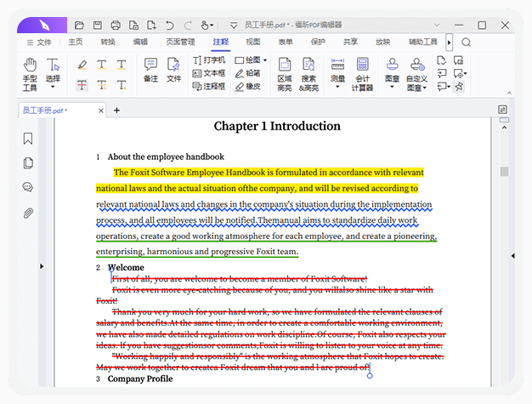Screen dimensions: 532x404
Task: Open the Pages thumbnail side panel
Action: point(28,163)
